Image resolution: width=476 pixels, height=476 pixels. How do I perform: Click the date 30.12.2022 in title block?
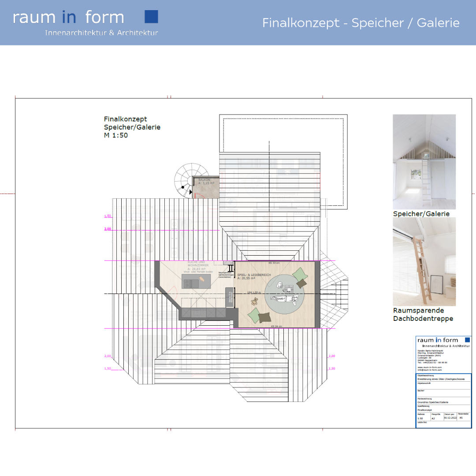click(x=450, y=418)
